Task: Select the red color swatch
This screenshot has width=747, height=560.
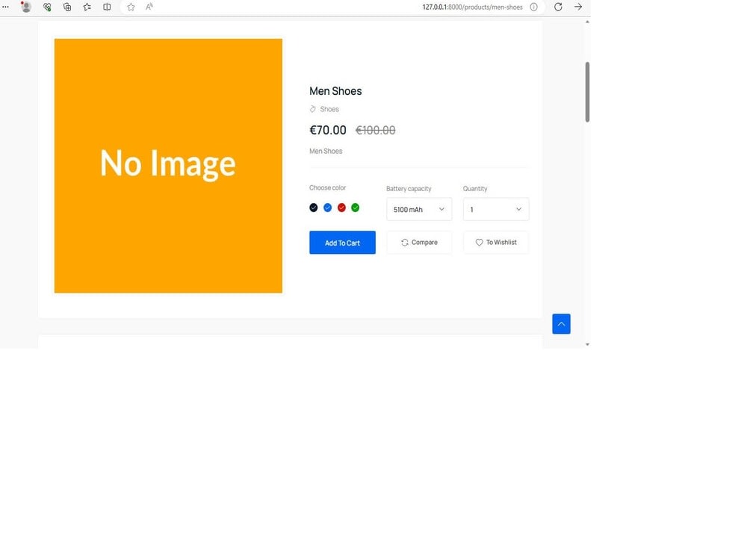Action: pyautogui.click(x=341, y=208)
